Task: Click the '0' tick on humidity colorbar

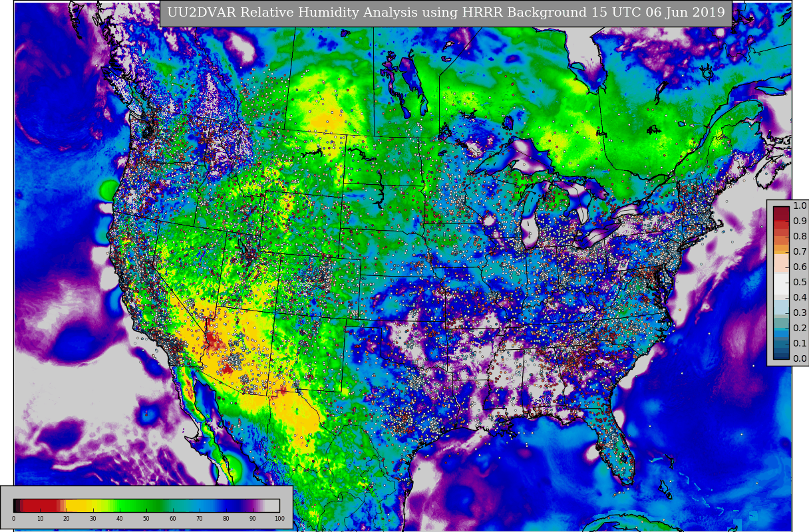Action: (x=13, y=519)
